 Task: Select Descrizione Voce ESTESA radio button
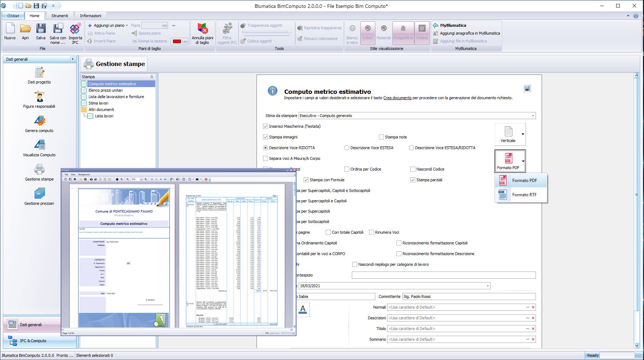coord(347,148)
